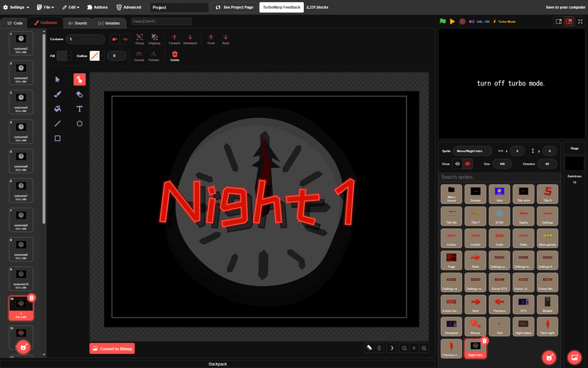This screenshot has width=588, height=368.
Task: Enter full screen stage mode
Action: coord(580,22)
